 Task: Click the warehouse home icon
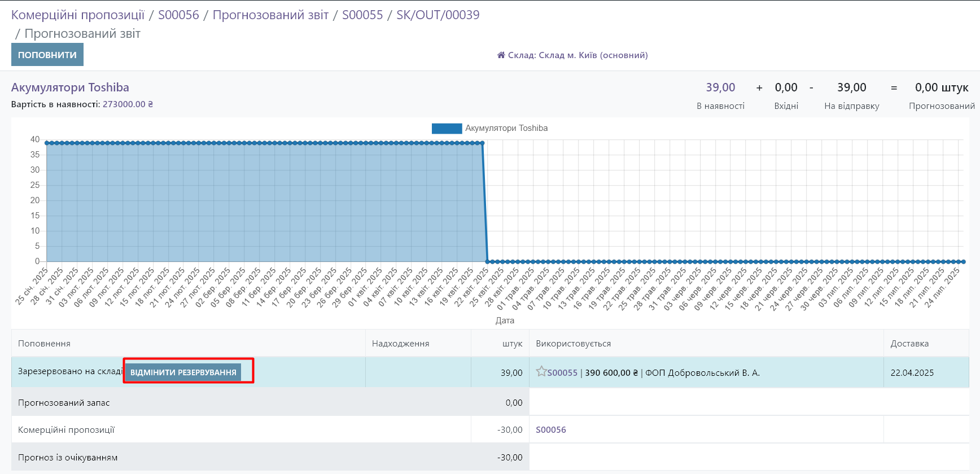tap(501, 55)
